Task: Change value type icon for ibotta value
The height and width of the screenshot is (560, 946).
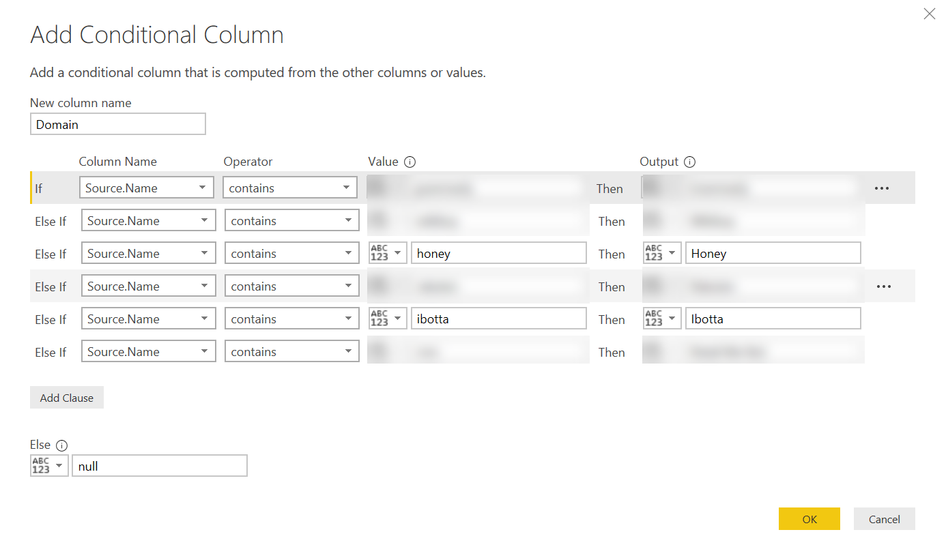Action: pyautogui.click(x=388, y=319)
